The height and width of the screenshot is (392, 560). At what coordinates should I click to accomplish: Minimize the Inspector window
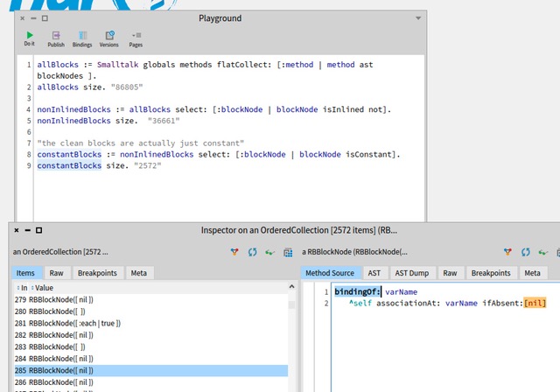pyautogui.click(x=27, y=230)
